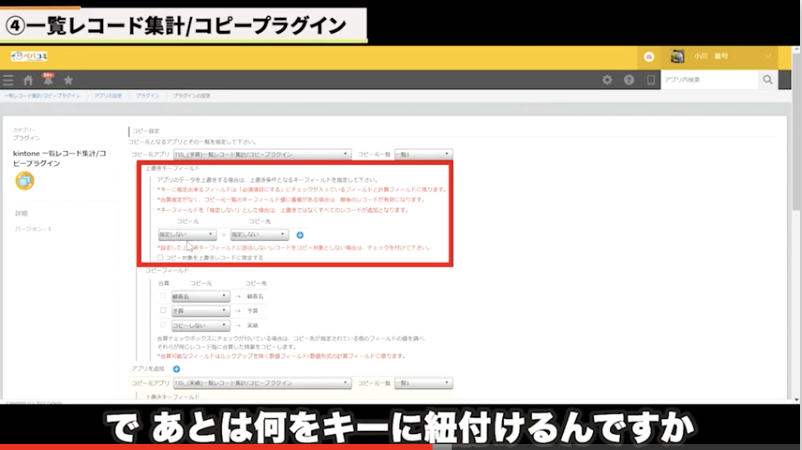Open the first コピー元アプリ dropdown
Image resolution: width=802 pixels, height=450 pixels.
click(261, 154)
